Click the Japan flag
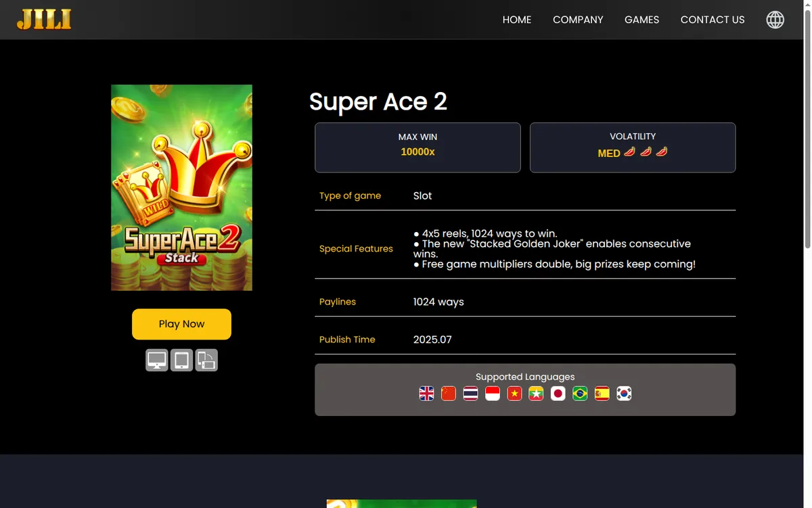The width and height of the screenshot is (812, 508). 558,394
